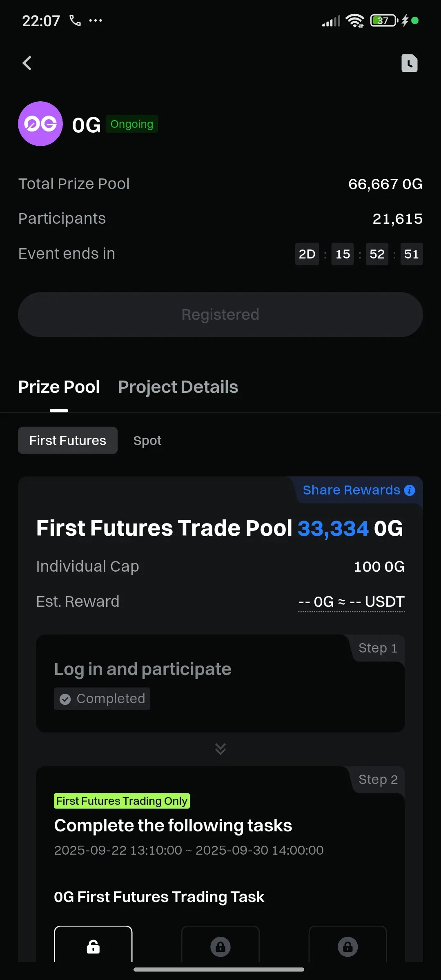Switch to the Project Details tab
441x980 pixels.
(x=178, y=387)
